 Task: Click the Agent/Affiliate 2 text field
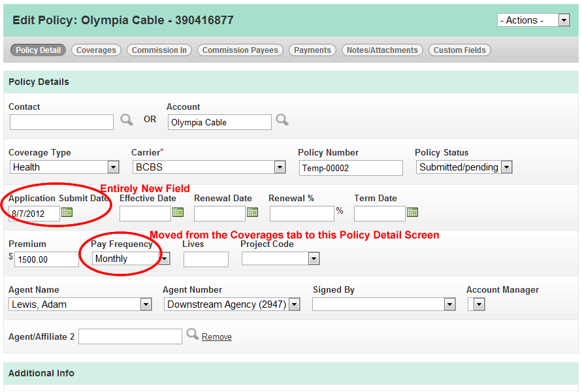(130, 336)
